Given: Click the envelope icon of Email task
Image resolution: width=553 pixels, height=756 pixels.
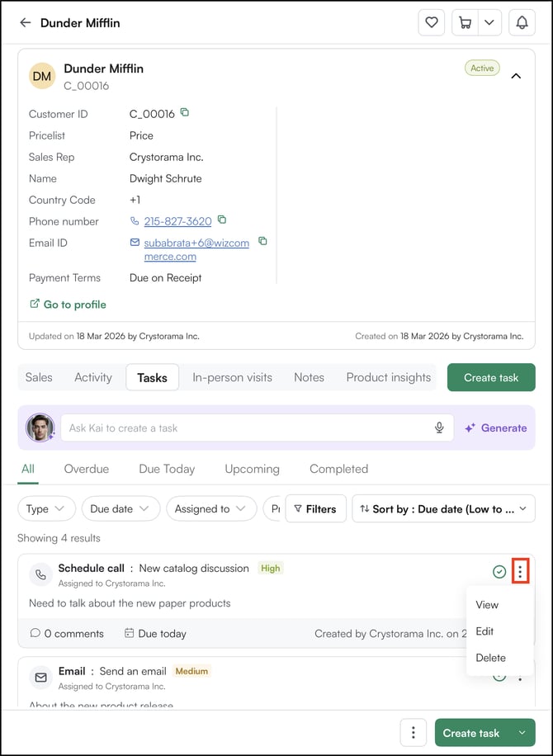Looking at the screenshot, I should tap(41, 678).
